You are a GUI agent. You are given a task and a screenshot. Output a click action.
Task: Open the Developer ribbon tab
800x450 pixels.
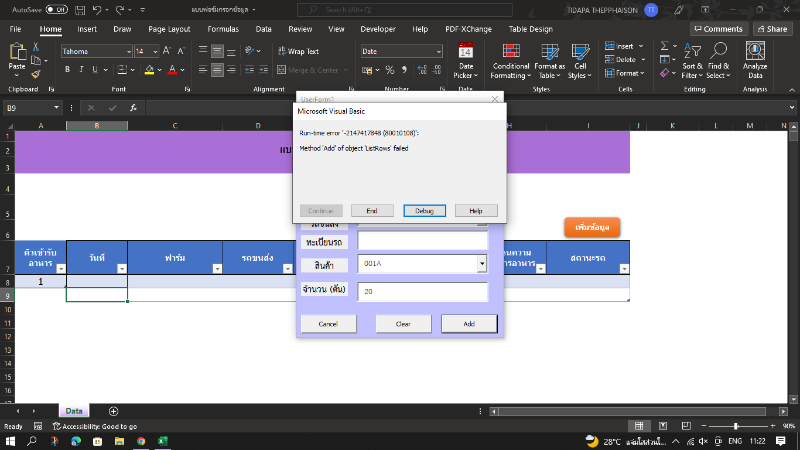(x=377, y=29)
